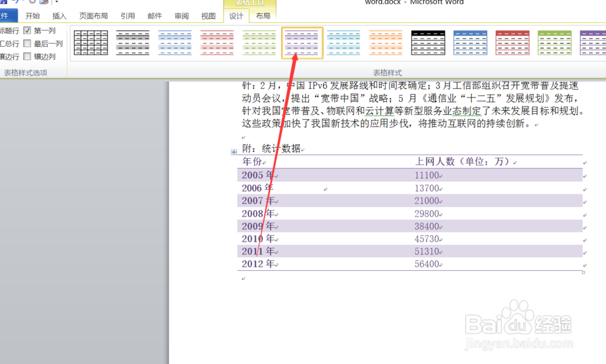Switch to the 布局 ribbon tab
The width and height of the screenshot is (606, 364).
coord(264,16)
